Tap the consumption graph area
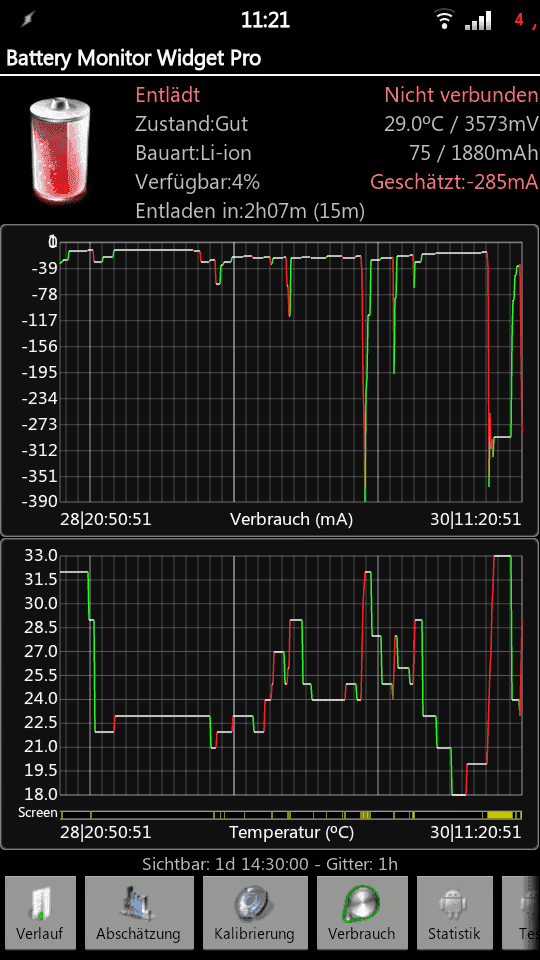Screen dimensions: 540x960 click(x=291, y=370)
